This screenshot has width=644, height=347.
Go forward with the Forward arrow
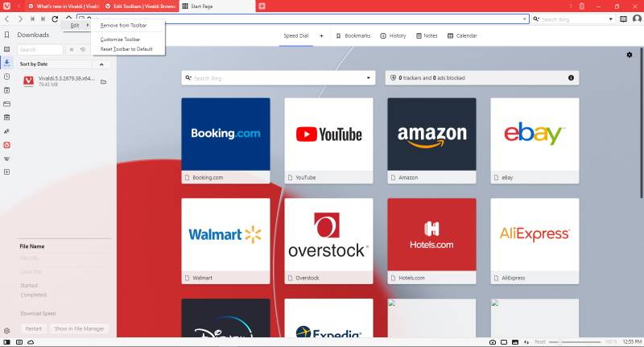(x=20, y=19)
